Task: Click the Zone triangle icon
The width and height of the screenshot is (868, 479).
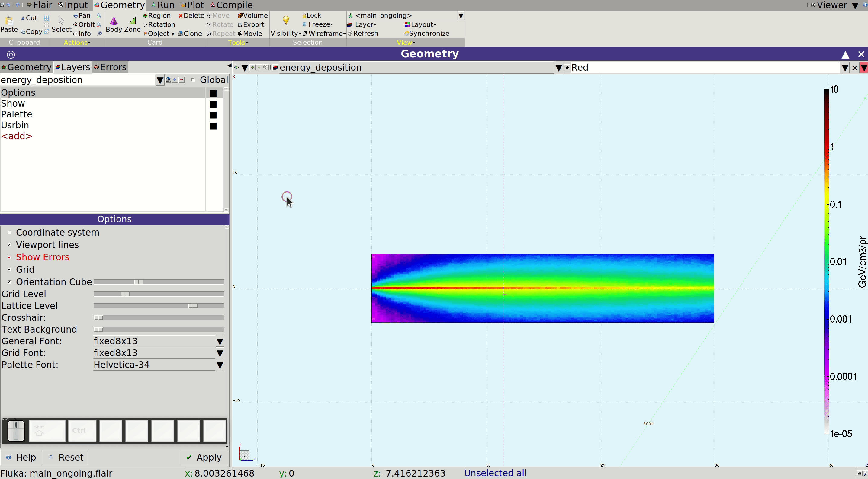Action: pyautogui.click(x=132, y=21)
